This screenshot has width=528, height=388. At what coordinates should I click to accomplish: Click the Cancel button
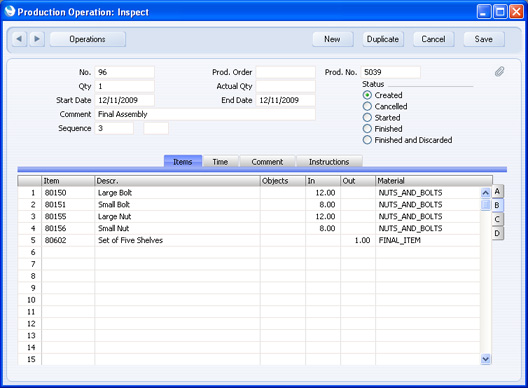(433, 39)
